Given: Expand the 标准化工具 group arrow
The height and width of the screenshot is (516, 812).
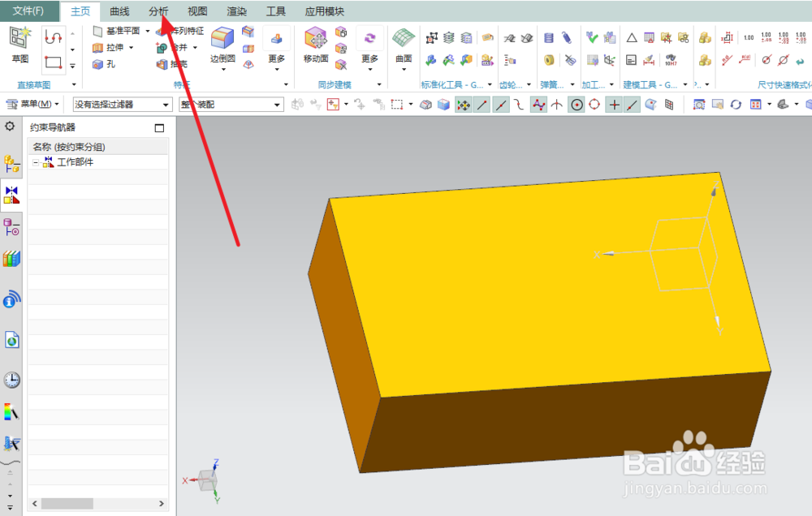Looking at the screenshot, I should [490, 84].
